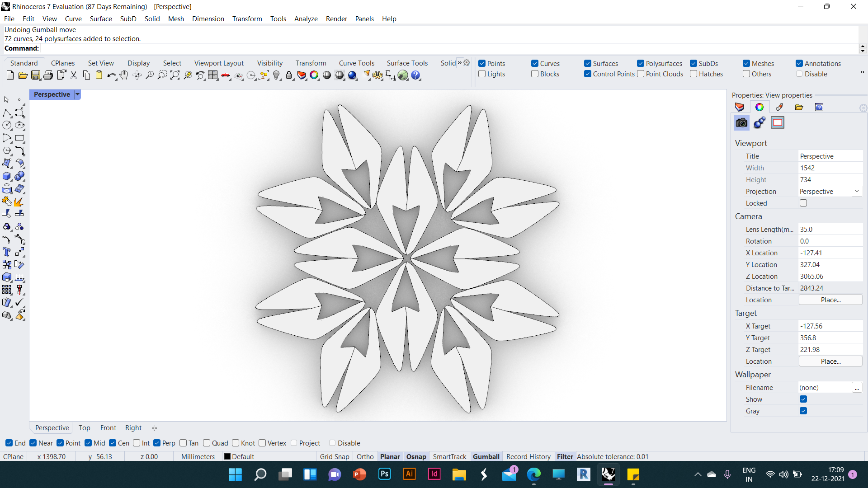Enable the Lights selection filter
This screenshot has height=488, width=868.
pos(482,74)
